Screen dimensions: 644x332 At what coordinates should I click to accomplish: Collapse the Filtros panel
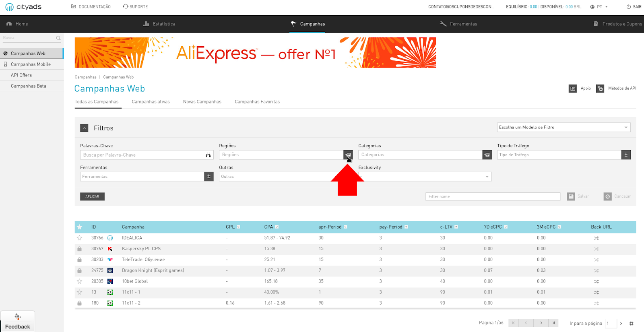(84, 128)
